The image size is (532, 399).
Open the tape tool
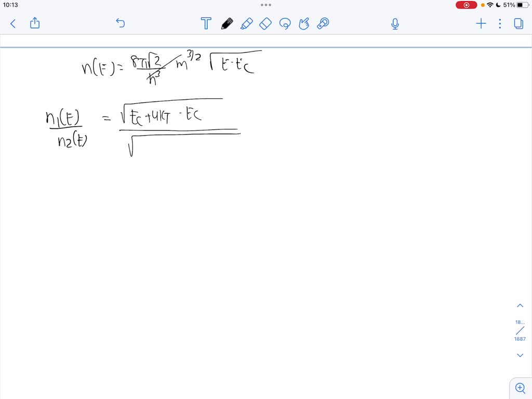[322, 23]
